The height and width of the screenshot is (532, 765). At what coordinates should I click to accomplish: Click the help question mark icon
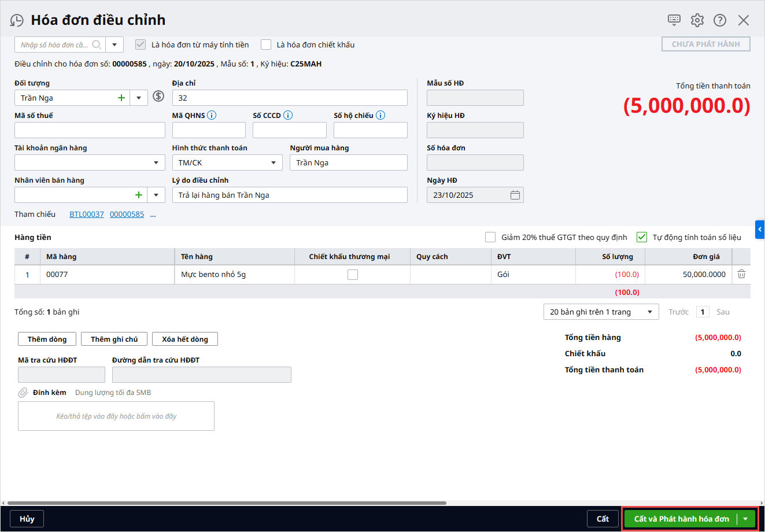[720, 20]
